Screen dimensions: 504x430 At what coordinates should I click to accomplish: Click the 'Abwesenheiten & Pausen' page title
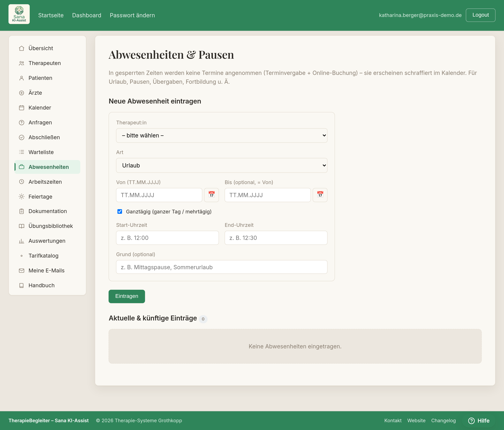point(171,54)
